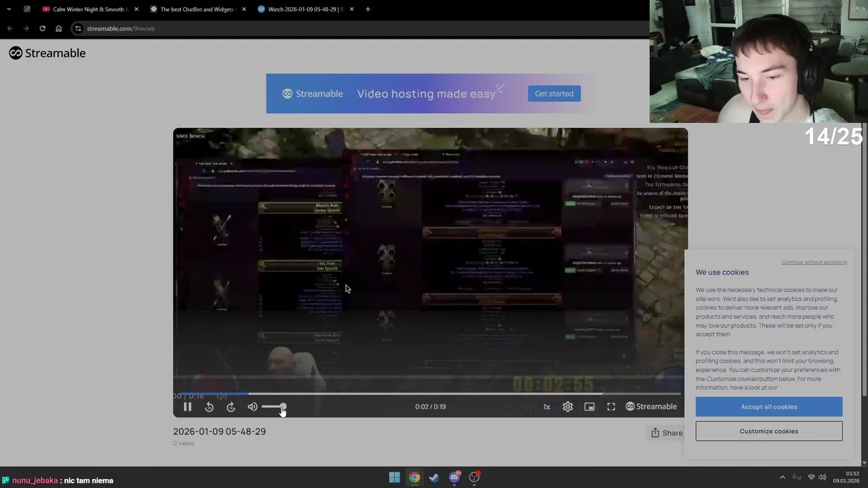Open the taskbar clock and date
868x488 pixels.
pyautogui.click(x=846, y=477)
